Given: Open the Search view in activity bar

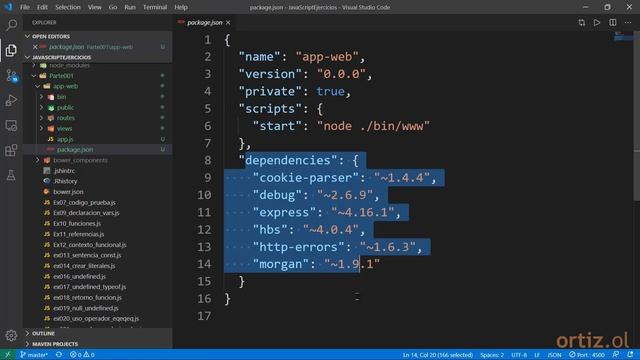Looking at the screenshot, I should [11, 25].
